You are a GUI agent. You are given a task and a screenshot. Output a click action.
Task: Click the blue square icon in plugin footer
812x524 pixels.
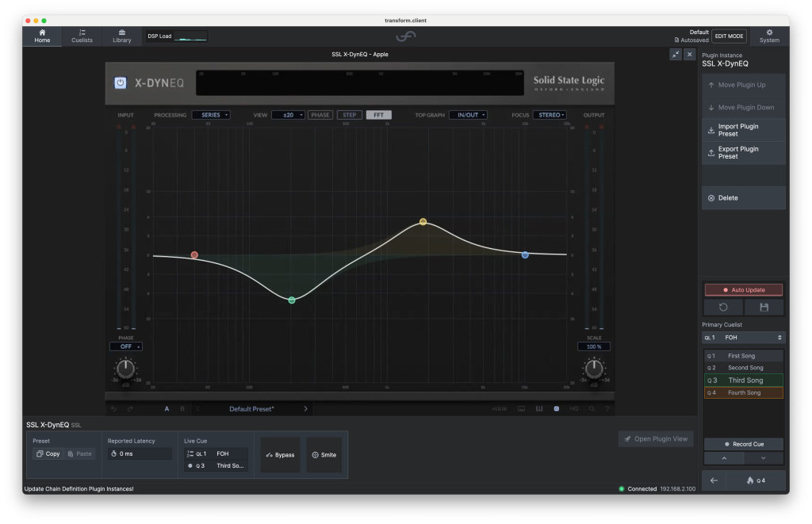pos(557,409)
